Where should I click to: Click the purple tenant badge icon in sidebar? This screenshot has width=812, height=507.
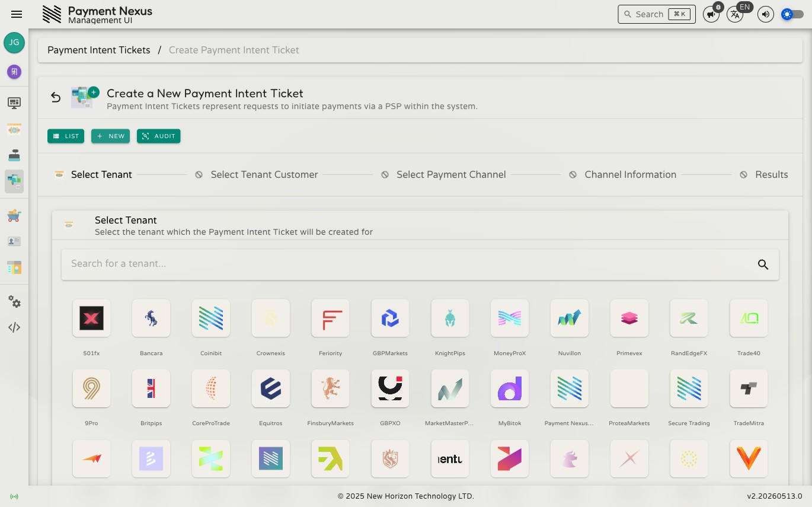click(14, 72)
